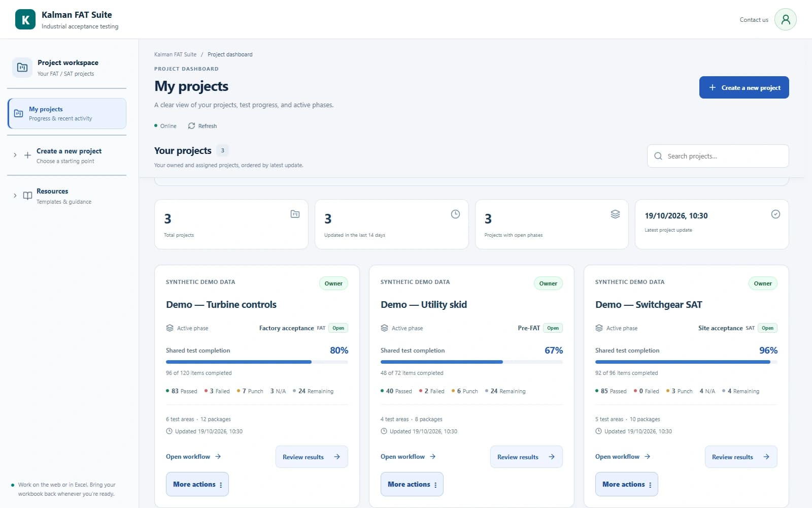This screenshot has width=812, height=508.
Task: Click the clock icon on Updated last 14 days card
Action: click(455, 214)
